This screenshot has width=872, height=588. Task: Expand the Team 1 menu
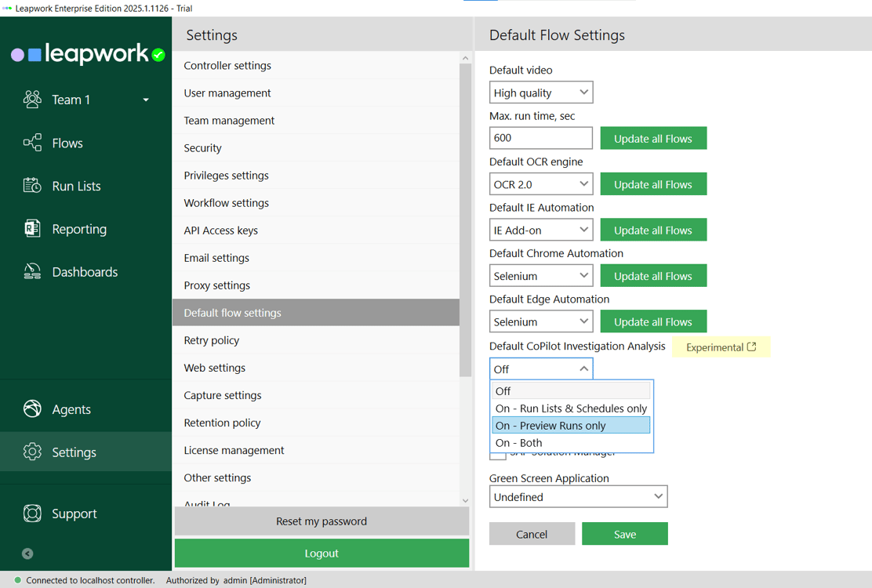tap(144, 100)
